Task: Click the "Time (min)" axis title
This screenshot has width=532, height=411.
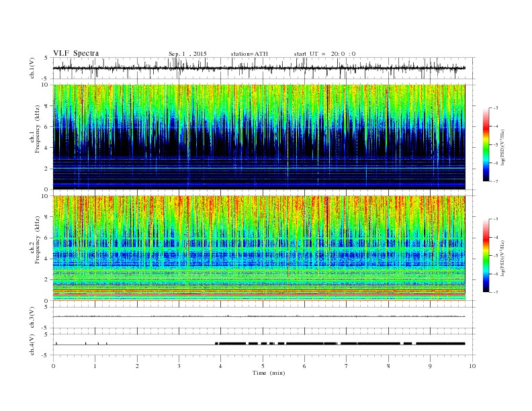Action: (269, 373)
